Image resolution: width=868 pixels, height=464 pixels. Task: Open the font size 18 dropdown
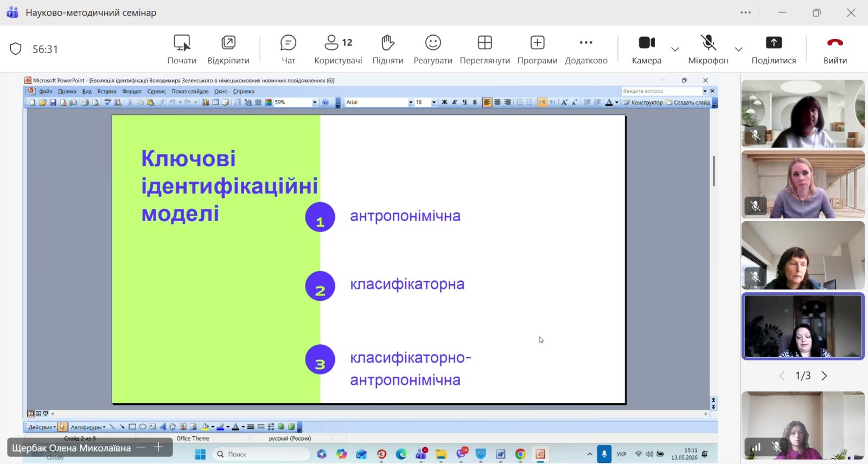click(433, 102)
